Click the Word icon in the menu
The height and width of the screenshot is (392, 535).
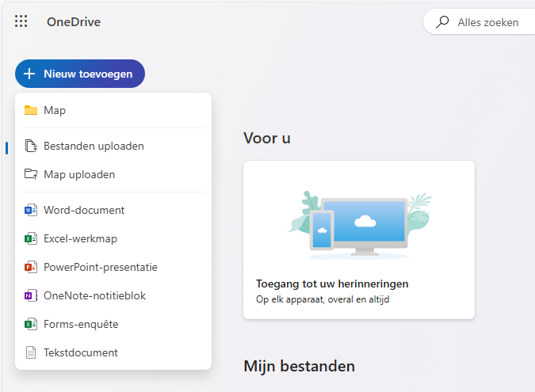[31, 210]
